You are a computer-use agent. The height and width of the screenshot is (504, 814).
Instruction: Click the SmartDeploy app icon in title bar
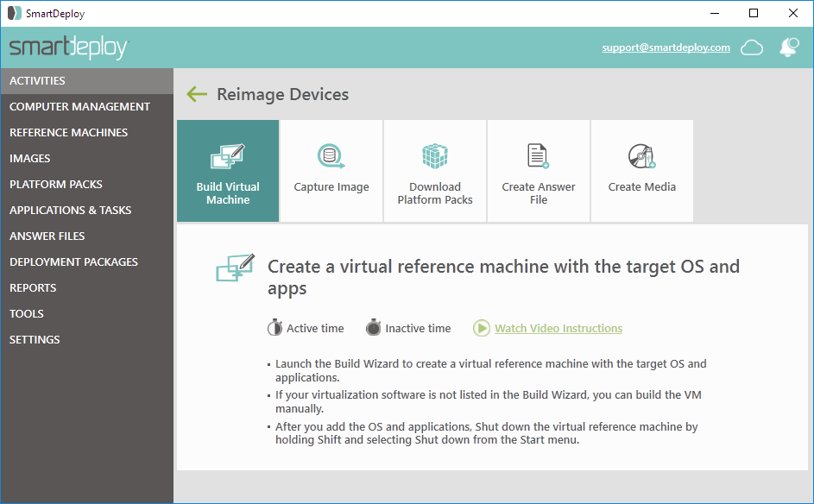click(x=14, y=13)
